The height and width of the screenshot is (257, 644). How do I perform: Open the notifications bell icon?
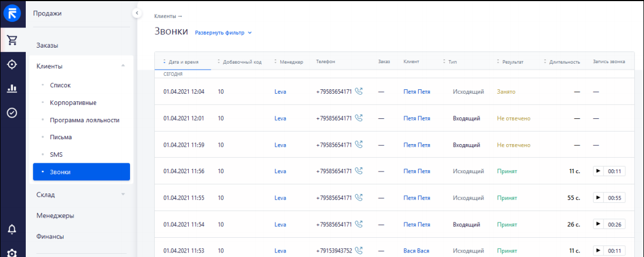[12, 230]
